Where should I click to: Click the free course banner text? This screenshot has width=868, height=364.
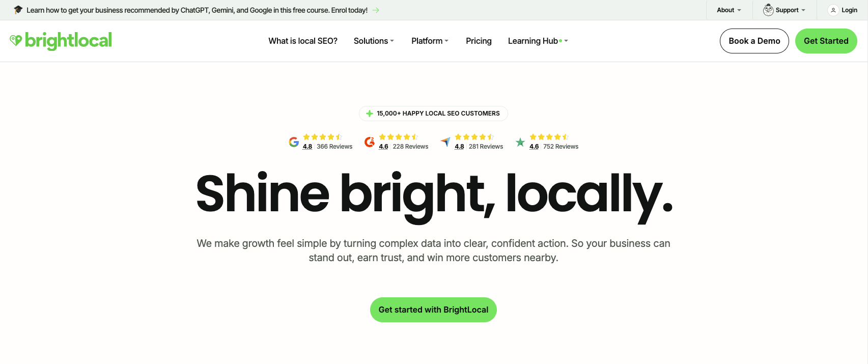(x=197, y=10)
